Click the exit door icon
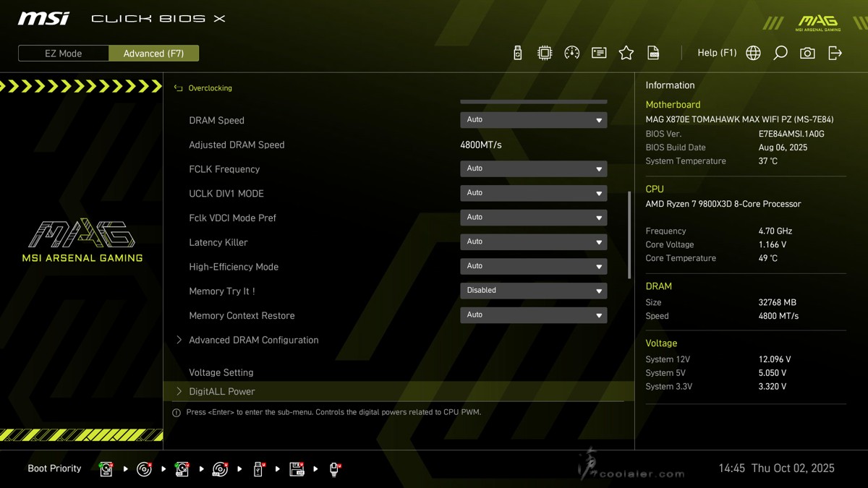The image size is (868, 488). [x=835, y=53]
